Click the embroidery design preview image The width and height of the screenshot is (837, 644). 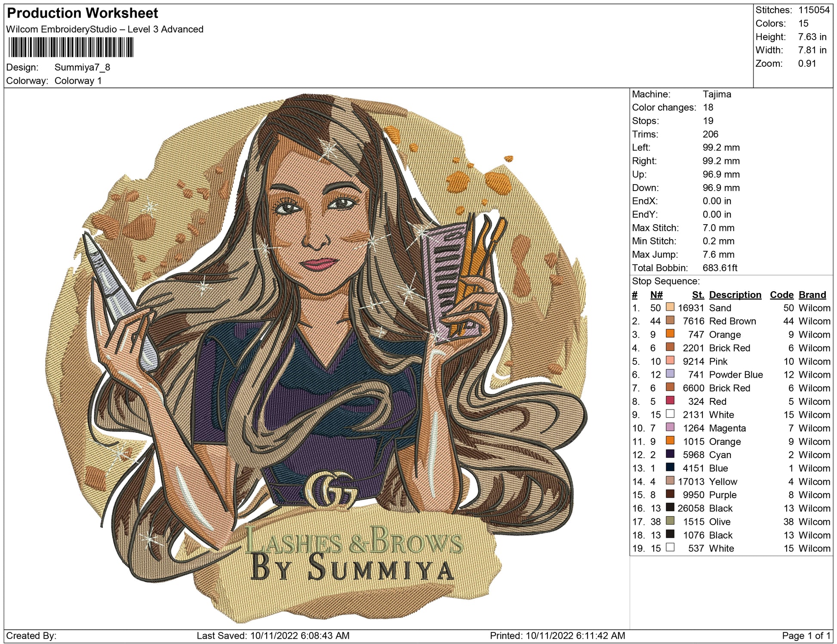[316, 357]
